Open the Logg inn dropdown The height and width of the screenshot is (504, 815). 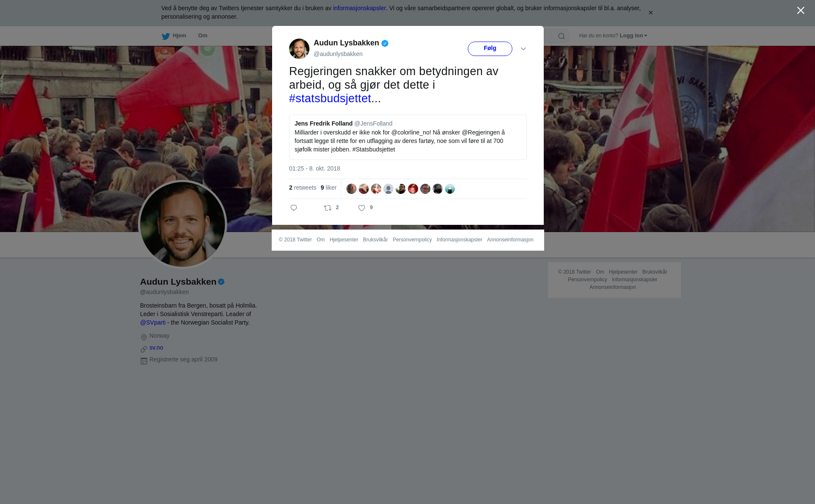[x=633, y=36]
